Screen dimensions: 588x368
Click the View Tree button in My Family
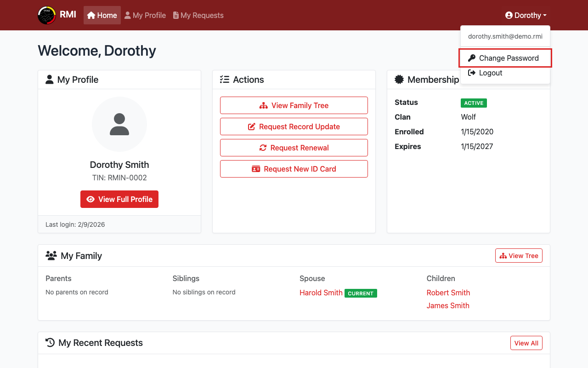click(x=519, y=255)
